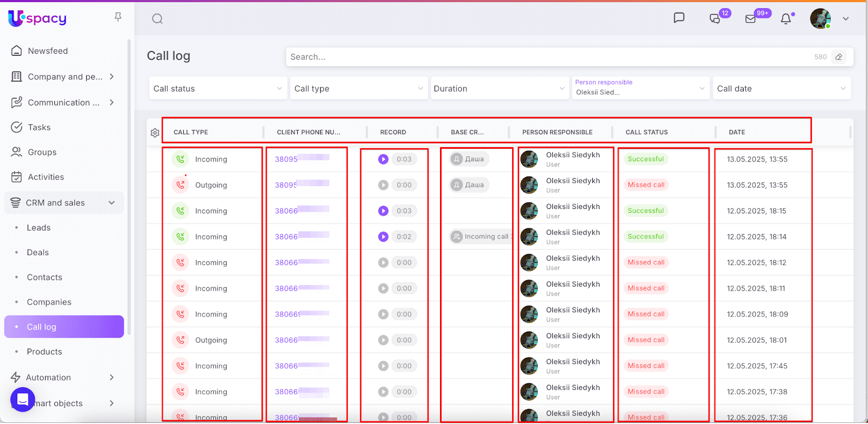Open the floating support chat widget

[23, 400]
